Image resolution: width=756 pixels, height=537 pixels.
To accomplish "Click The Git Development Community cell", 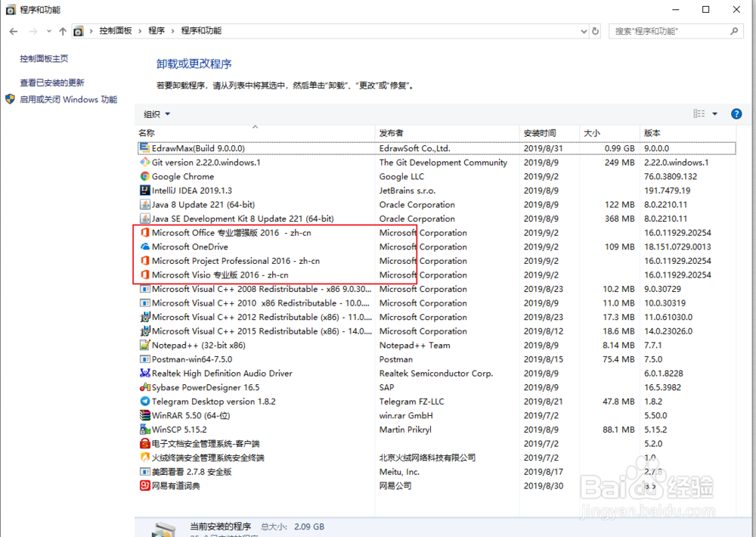I will 443,162.
